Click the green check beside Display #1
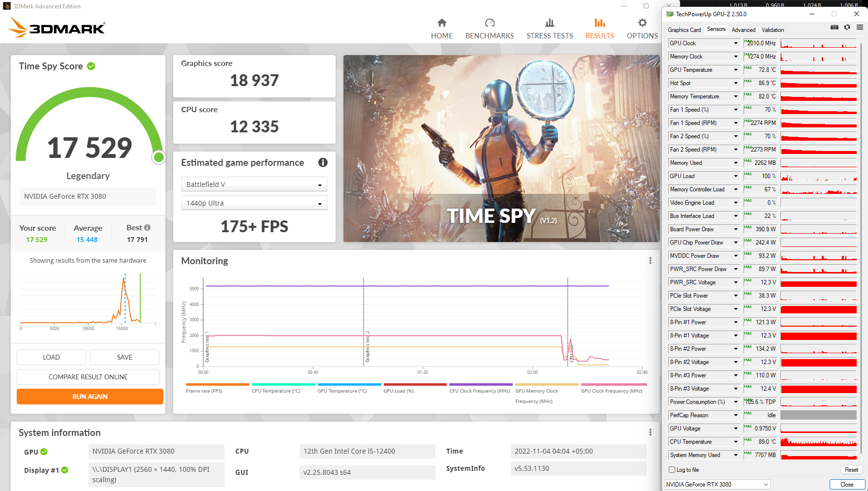Image resolution: width=868 pixels, height=491 pixels. tap(65, 470)
